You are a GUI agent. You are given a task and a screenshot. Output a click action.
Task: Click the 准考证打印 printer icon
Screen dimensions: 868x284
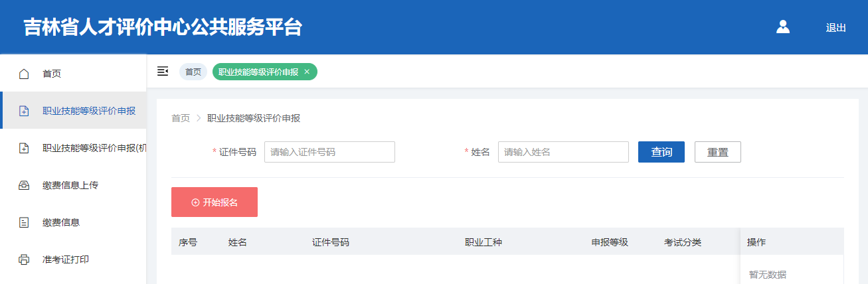(x=24, y=259)
